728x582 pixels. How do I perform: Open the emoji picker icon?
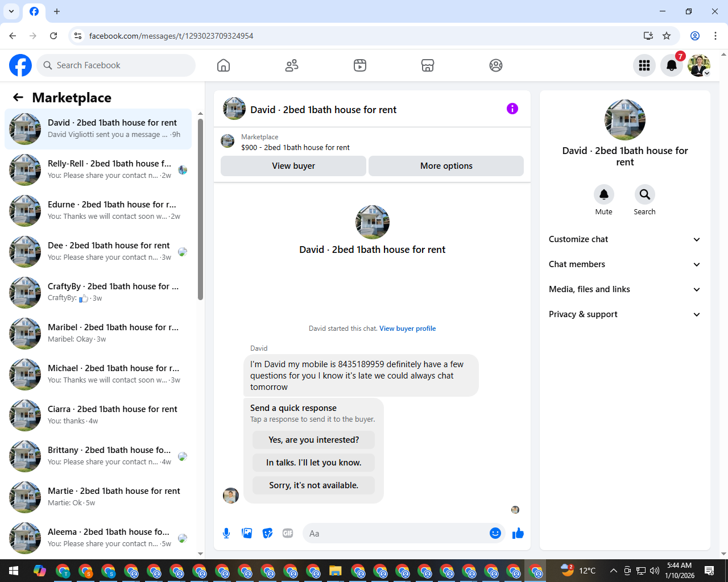[x=495, y=533]
